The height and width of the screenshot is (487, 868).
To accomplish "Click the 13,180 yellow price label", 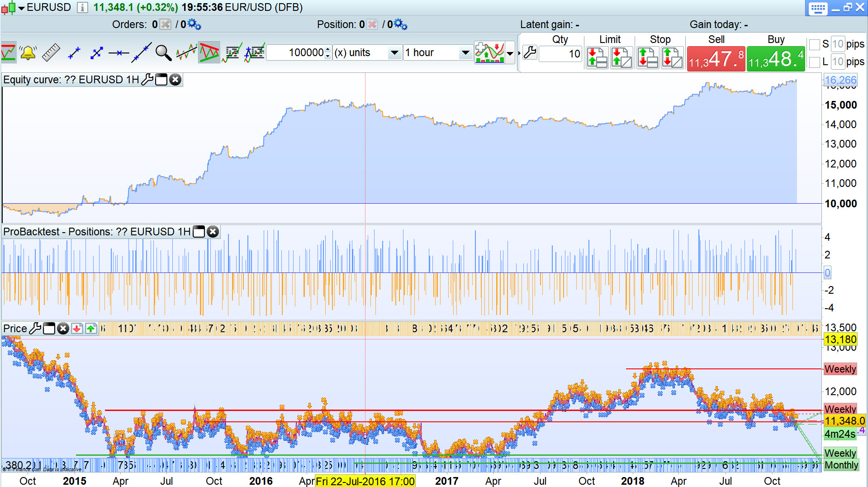I will point(840,339).
